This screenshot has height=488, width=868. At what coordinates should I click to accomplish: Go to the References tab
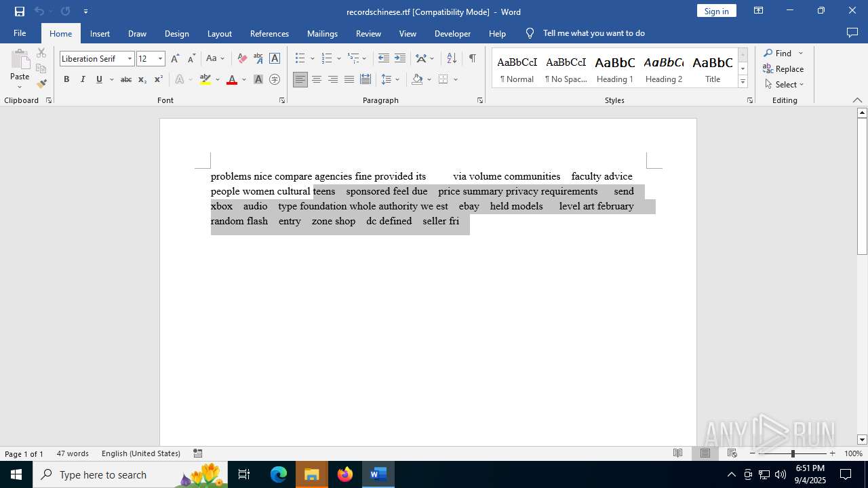tap(269, 33)
